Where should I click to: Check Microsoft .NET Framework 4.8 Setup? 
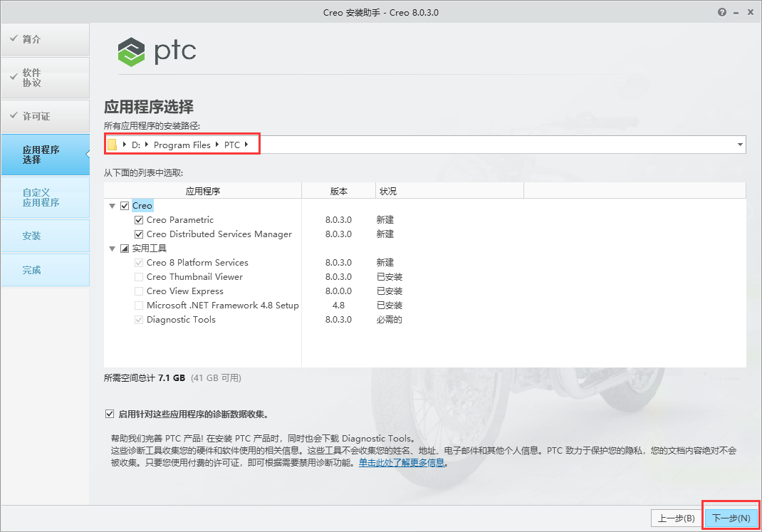pos(138,306)
